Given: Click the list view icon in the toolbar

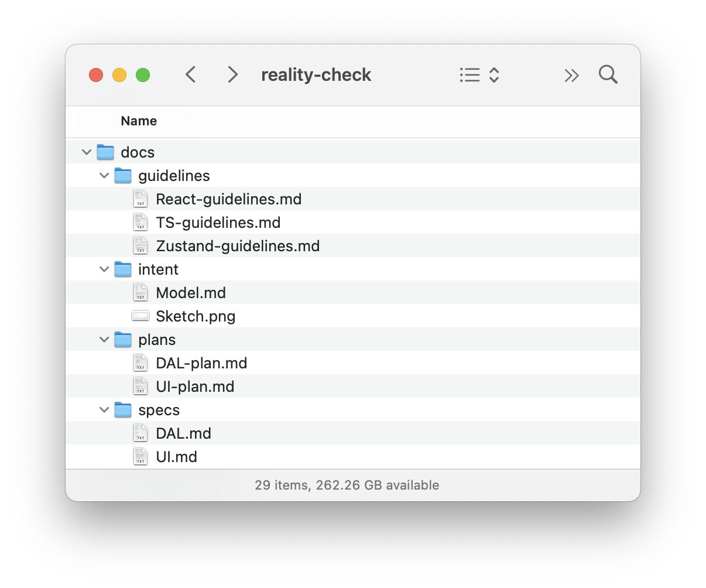Looking at the screenshot, I should coord(469,74).
